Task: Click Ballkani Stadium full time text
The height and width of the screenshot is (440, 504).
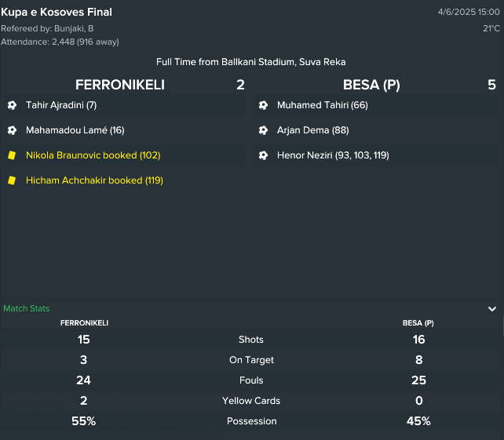Action: pos(251,62)
